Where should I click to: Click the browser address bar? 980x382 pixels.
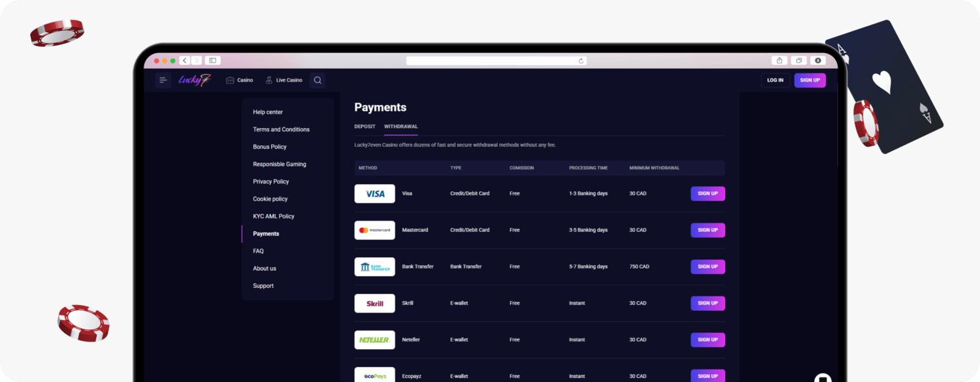pyautogui.click(x=497, y=61)
